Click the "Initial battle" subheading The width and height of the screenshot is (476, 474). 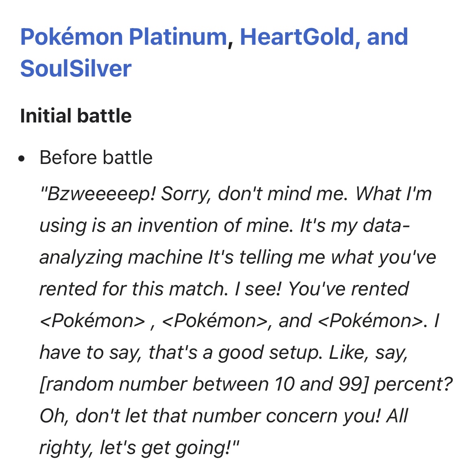(76, 116)
